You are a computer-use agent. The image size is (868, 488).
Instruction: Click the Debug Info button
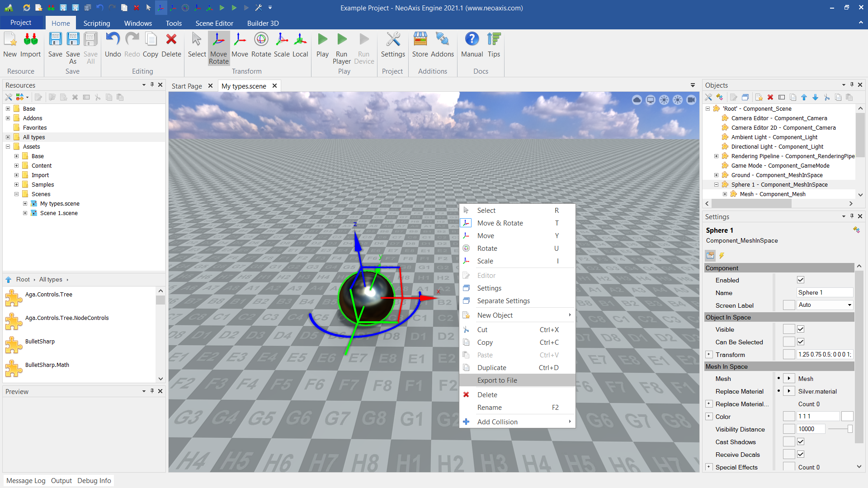click(x=94, y=481)
